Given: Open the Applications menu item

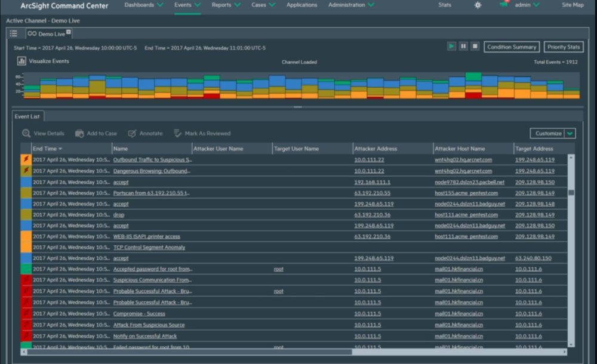Looking at the screenshot, I should 301,5.
